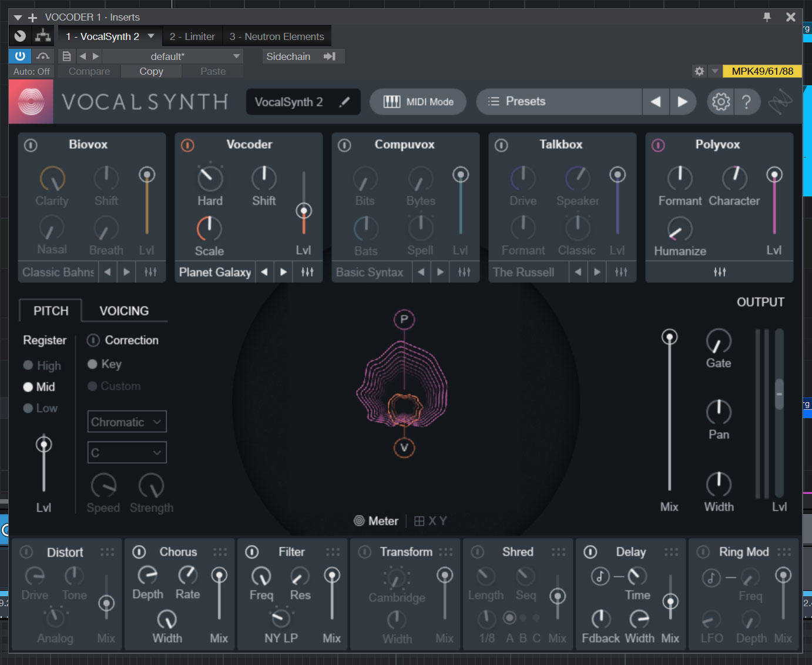
Task: Switch to 3 - Neutron Elements insert tab
Action: tap(277, 36)
